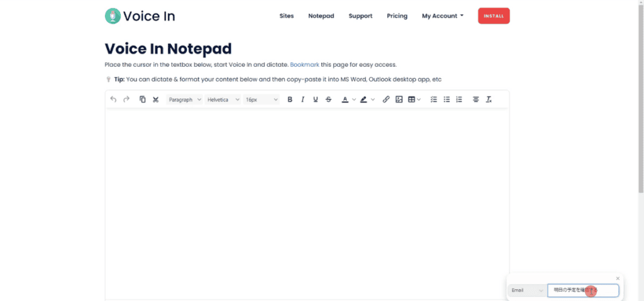The width and height of the screenshot is (644, 301).
Task: Toggle Bold formatting
Action: pyautogui.click(x=290, y=99)
